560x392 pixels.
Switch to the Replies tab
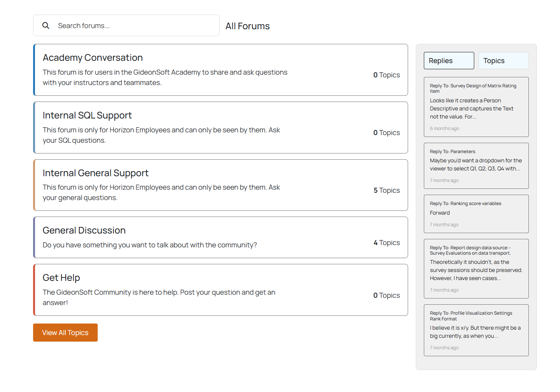(x=448, y=61)
